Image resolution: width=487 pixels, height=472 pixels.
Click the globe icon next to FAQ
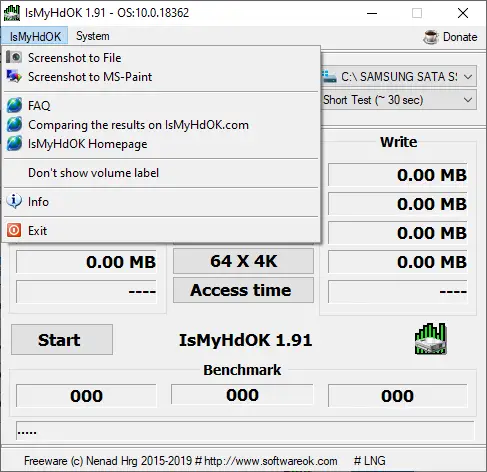[14, 105]
